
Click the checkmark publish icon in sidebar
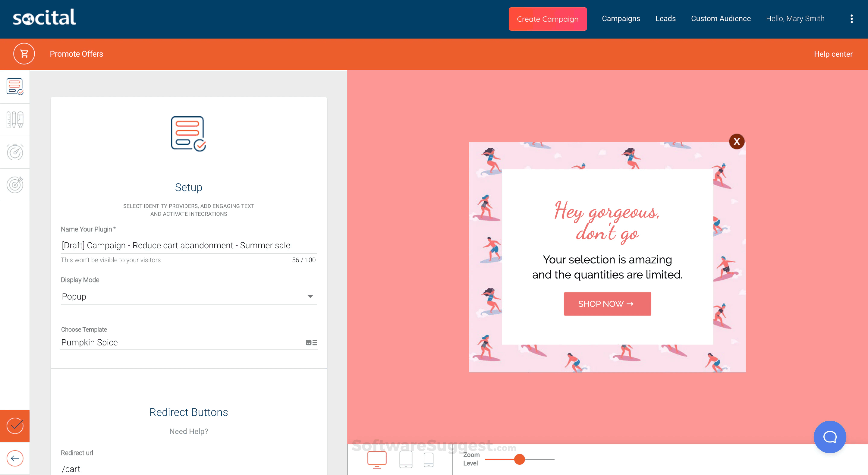15,426
